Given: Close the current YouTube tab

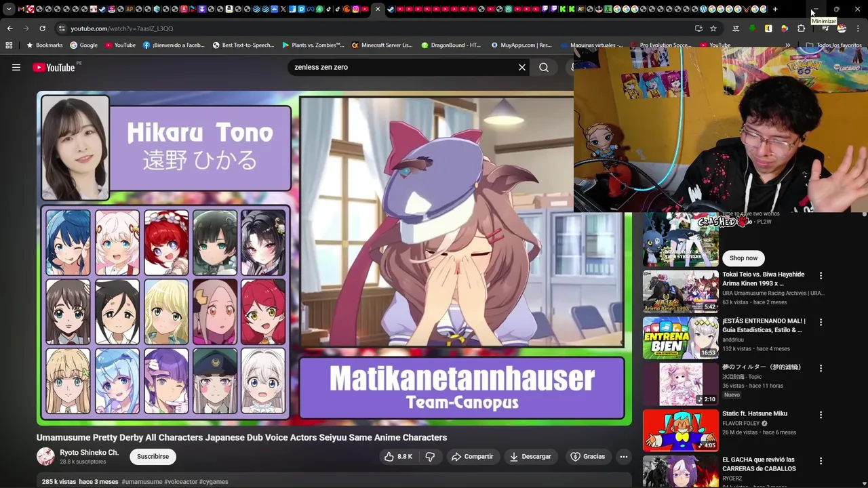Looking at the screenshot, I should click(x=378, y=9).
